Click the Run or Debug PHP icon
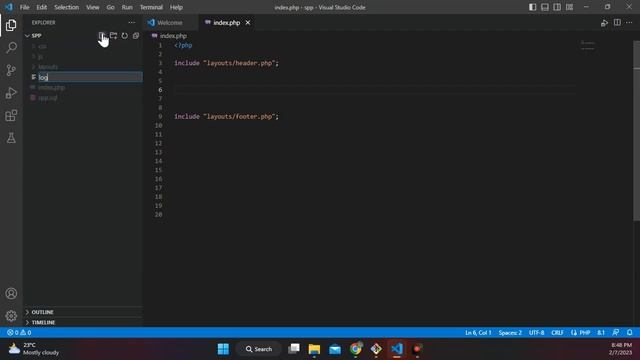Screen dimensions: 640x360 point(604,23)
